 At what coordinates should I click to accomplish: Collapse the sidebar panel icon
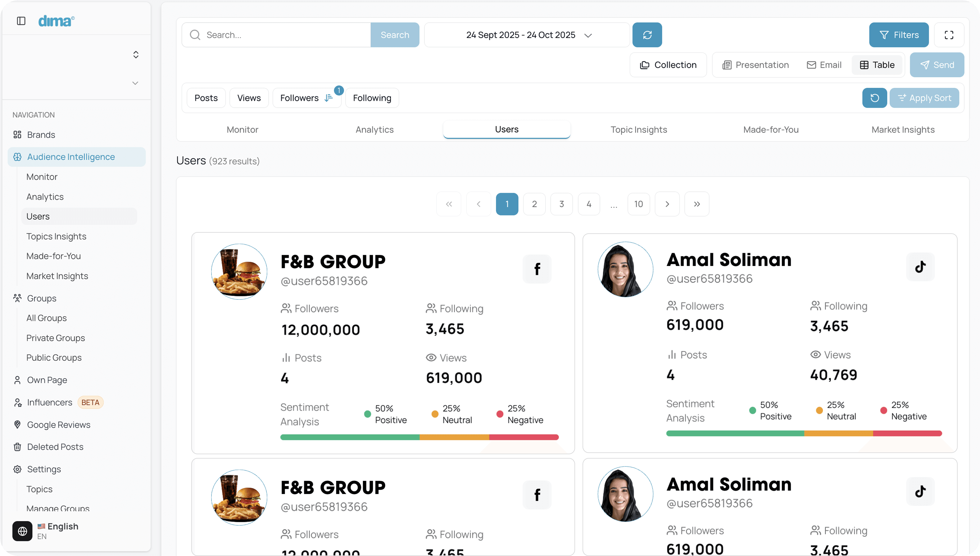pyautogui.click(x=21, y=21)
